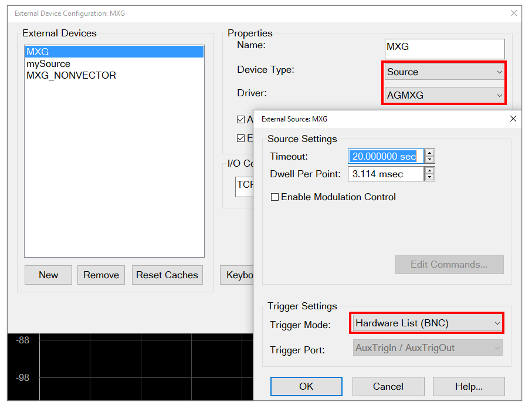The height and width of the screenshot is (405, 532).
Task: Click the Reset Caches button
Action: pos(167,275)
